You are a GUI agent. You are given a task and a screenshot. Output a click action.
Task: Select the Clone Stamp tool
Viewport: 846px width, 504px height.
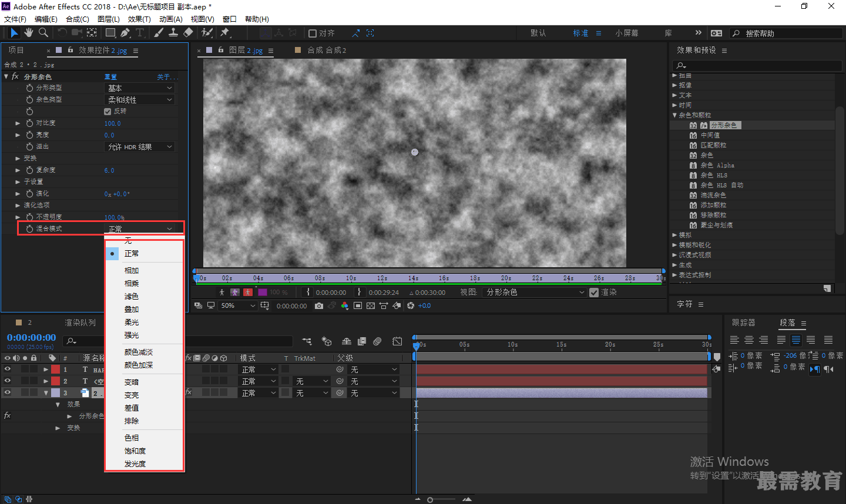click(173, 33)
